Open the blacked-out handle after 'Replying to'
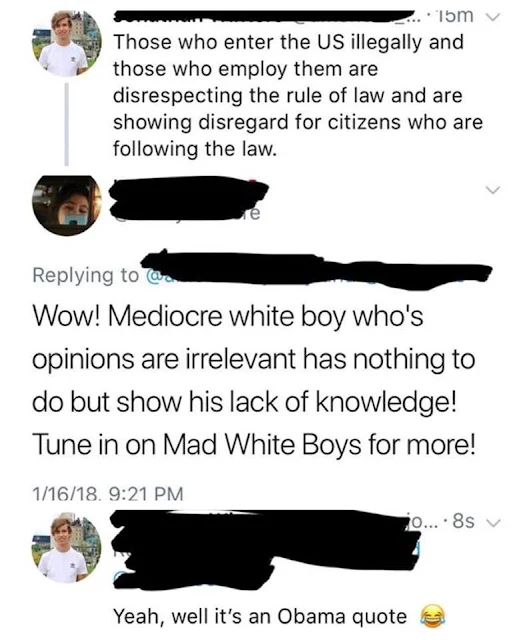This screenshot has height=640, width=531. pos(317,270)
